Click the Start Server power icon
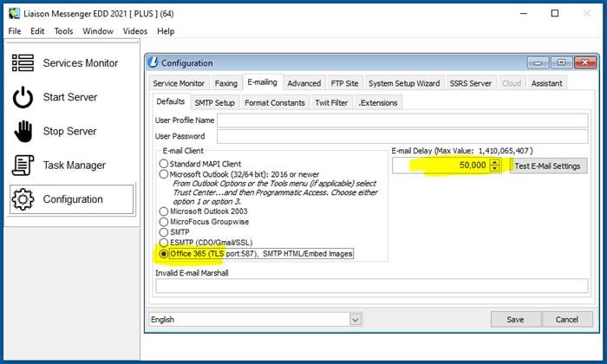 23,97
